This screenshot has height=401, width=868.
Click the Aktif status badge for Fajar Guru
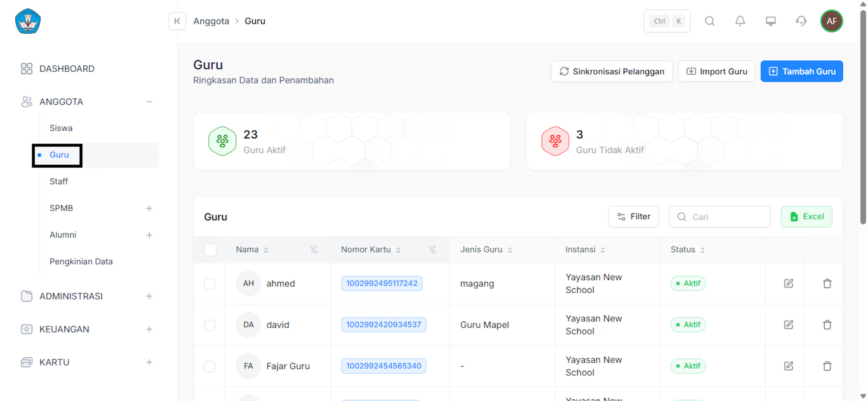(x=688, y=366)
